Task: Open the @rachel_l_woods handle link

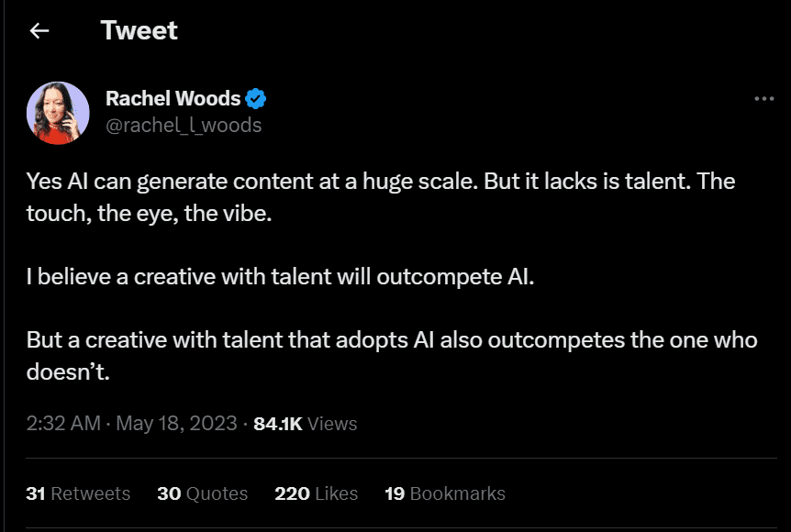Action: click(x=184, y=125)
